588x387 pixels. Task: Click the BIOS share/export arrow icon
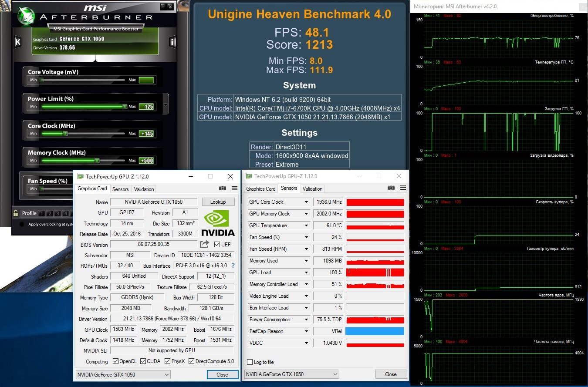204,244
